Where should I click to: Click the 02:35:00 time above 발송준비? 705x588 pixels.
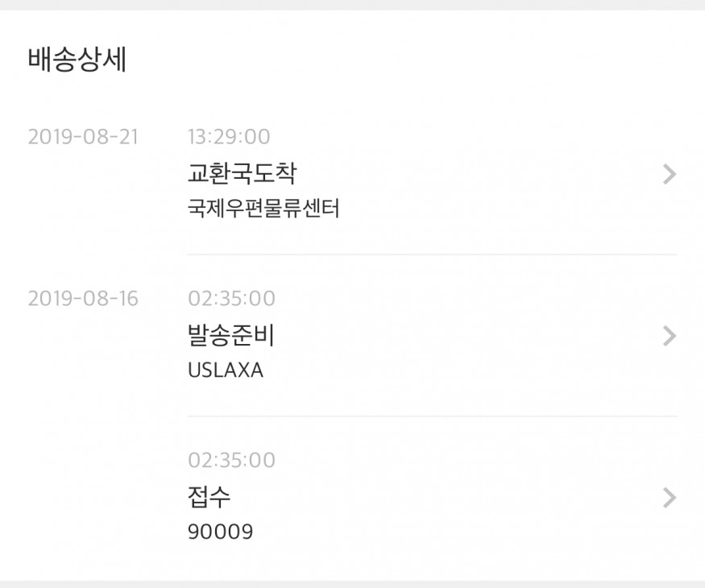click(231, 299)
